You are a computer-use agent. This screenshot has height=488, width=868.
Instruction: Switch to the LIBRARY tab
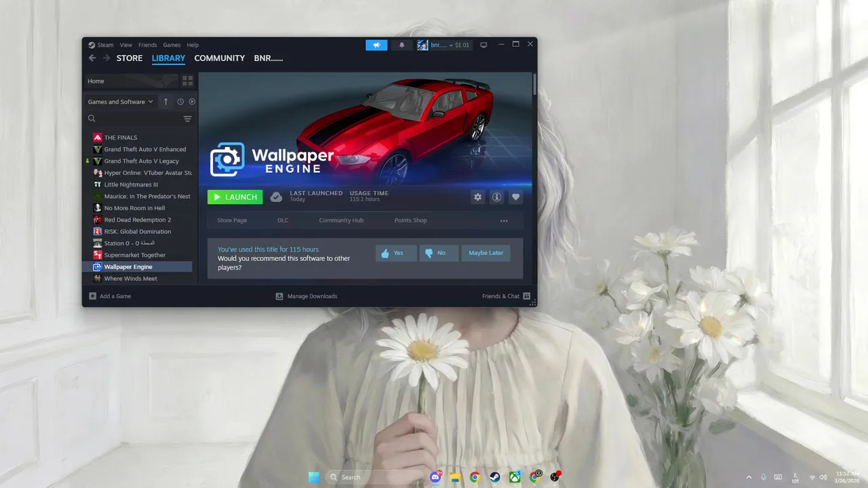click(x=168, y=58)
